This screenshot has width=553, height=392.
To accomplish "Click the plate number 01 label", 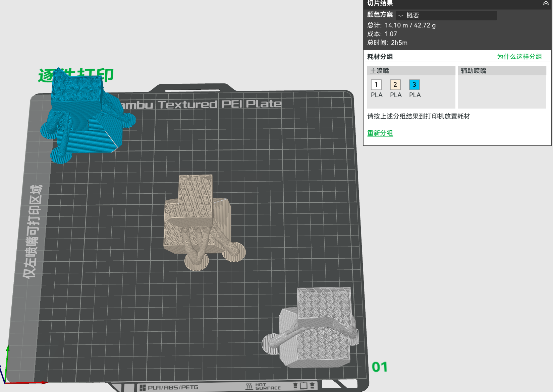I will coord(380,367).
